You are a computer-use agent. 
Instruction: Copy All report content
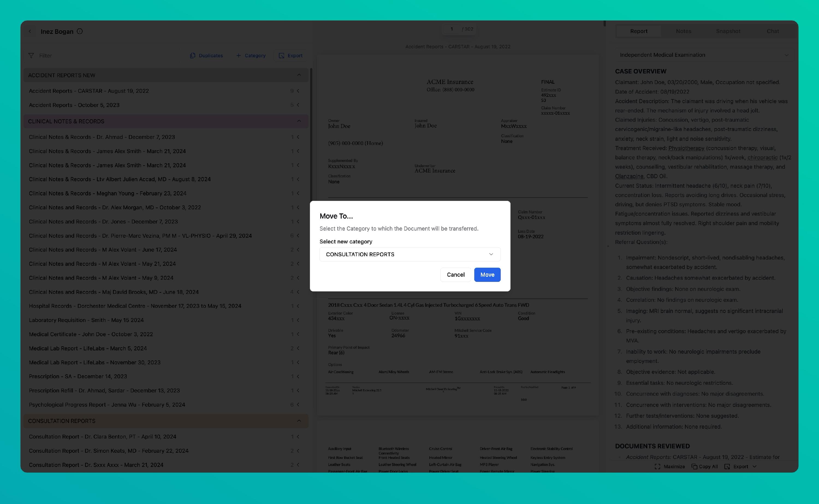pyautogui.click(x=705, y=466)
